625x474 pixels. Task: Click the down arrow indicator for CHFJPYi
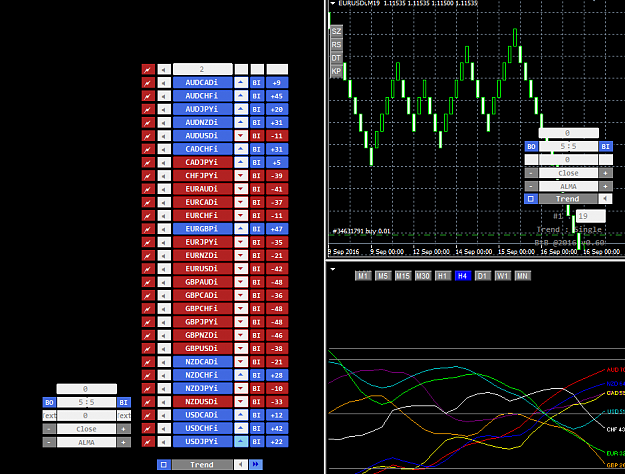pyautogui.click(x=241, y=176)
